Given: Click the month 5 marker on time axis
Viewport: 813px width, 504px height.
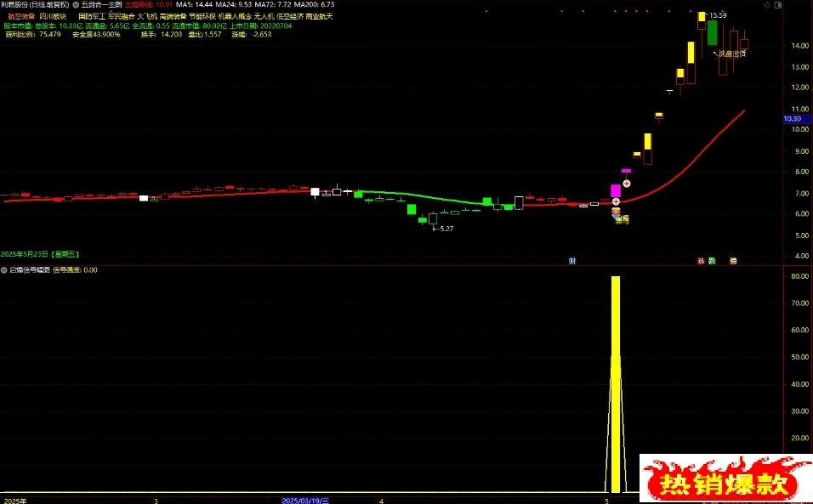Looking at the screenshot, I should (606, 501).
